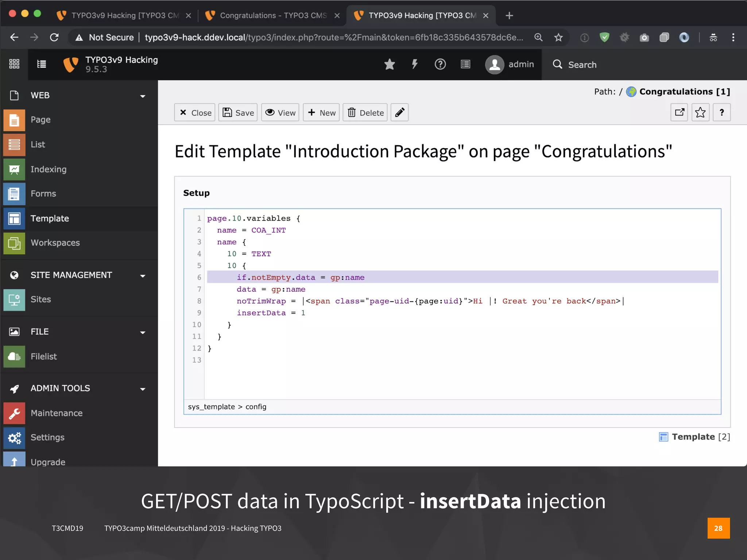The height and width of the screenshot is (560, 747).
Task: Click the Settings gears icon
Action: [x=14, y=438]
